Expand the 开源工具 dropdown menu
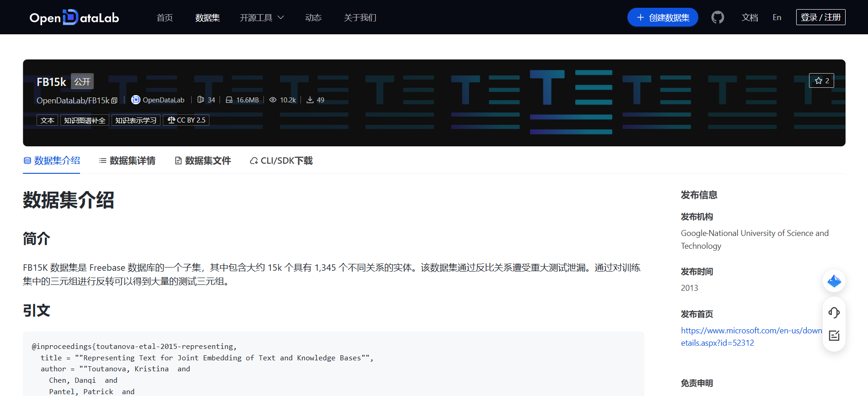The image size is (868, 396). [262, 17]
